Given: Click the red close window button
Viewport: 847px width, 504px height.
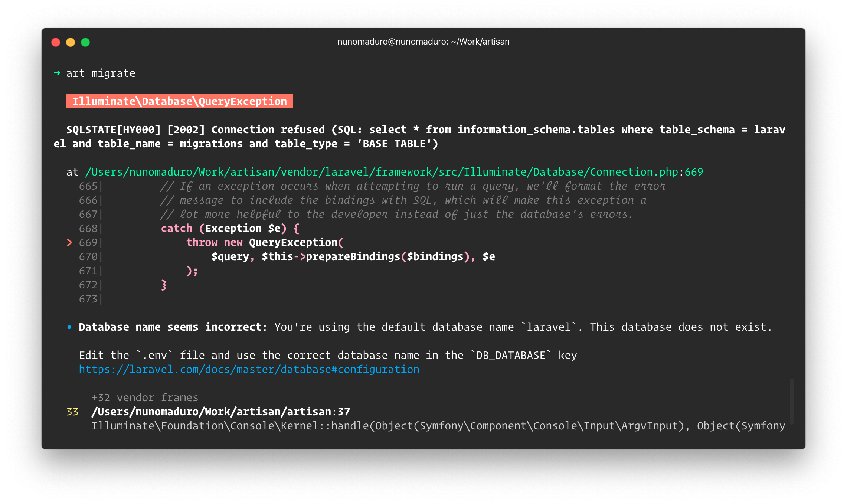Looking at the screenshot, I should coord(56,42).
